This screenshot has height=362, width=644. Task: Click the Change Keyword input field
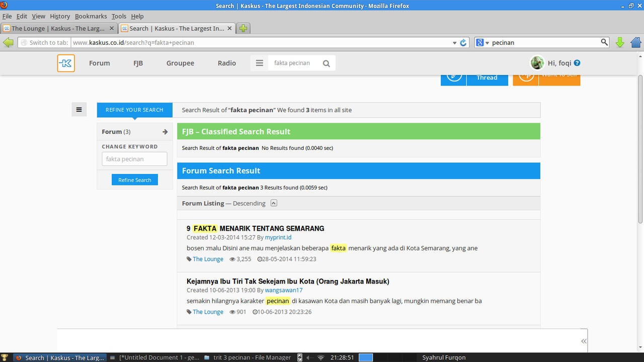point(134,159)
